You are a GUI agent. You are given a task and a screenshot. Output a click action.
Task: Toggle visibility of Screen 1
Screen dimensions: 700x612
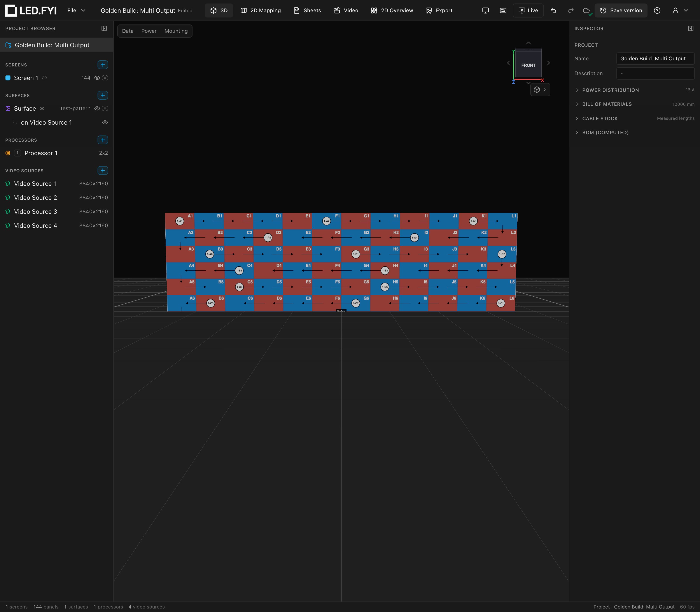click(97, 78)
